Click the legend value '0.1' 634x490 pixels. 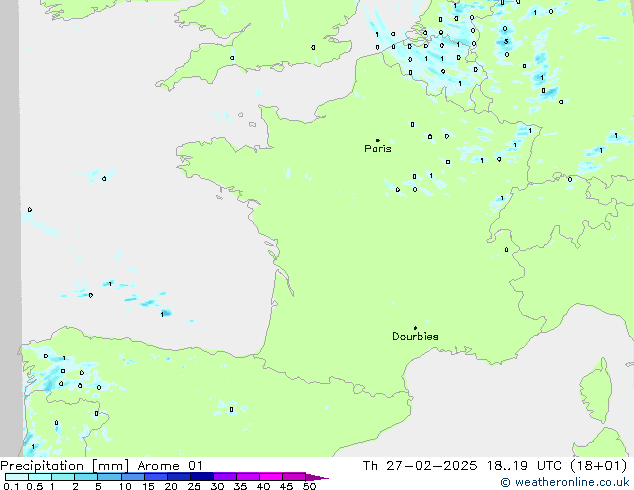point(11,486)
